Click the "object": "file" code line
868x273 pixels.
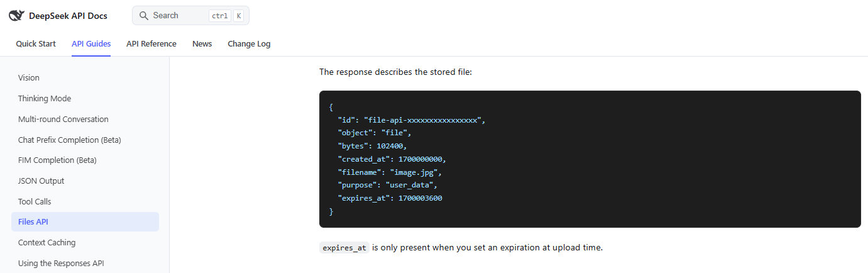pyautogui.click(x=374, y=133)
